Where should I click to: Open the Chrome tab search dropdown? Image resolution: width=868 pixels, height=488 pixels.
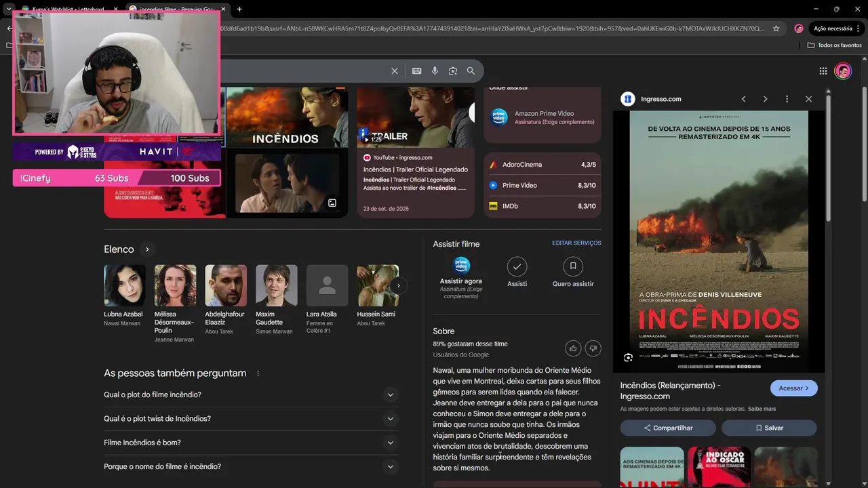pos(9,9)
